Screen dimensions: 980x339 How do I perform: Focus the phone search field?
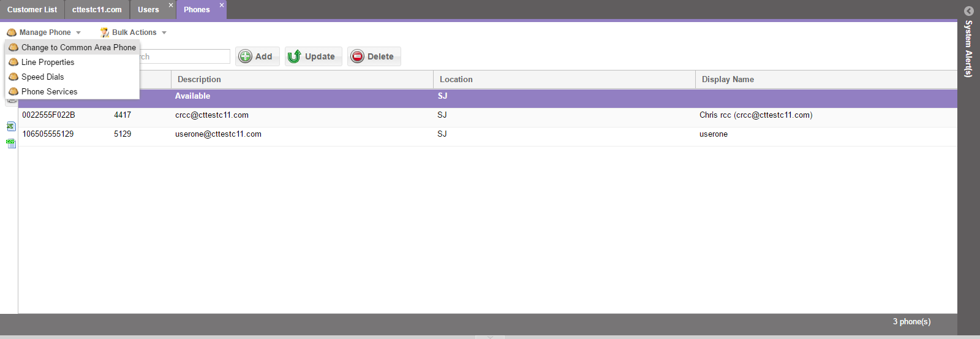point(184,56)
